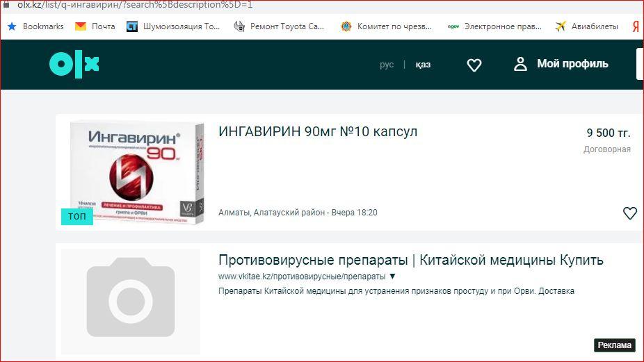
Task: Open Мой профиль menu
Action: [x=572, y=64]
